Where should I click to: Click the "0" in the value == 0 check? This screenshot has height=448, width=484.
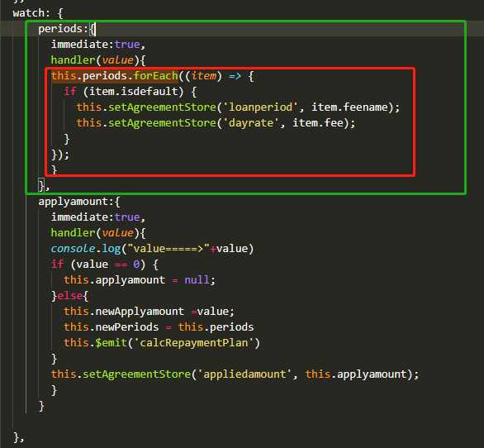click(x=136, y=265)
